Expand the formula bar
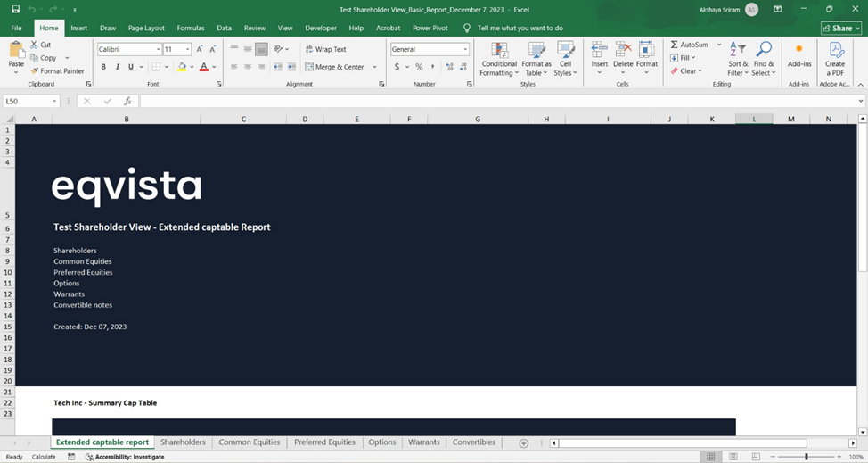This screenshot has height=463, width=868. pos(861,102)
